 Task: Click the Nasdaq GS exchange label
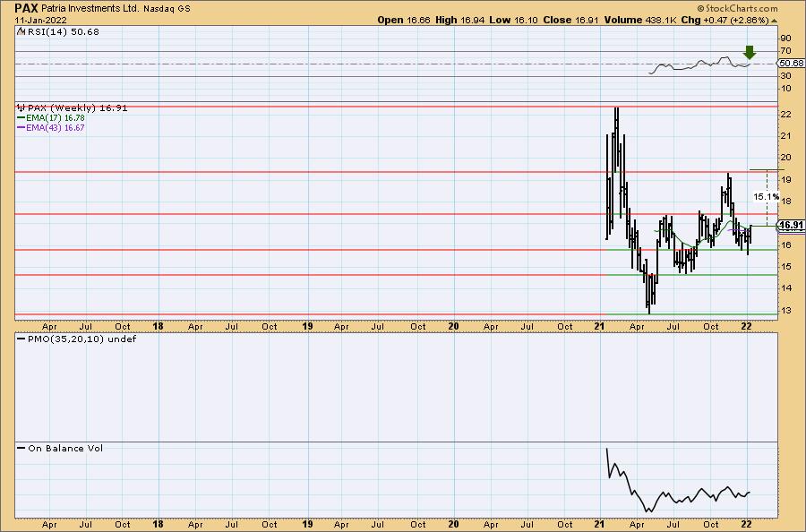point(167,9)
